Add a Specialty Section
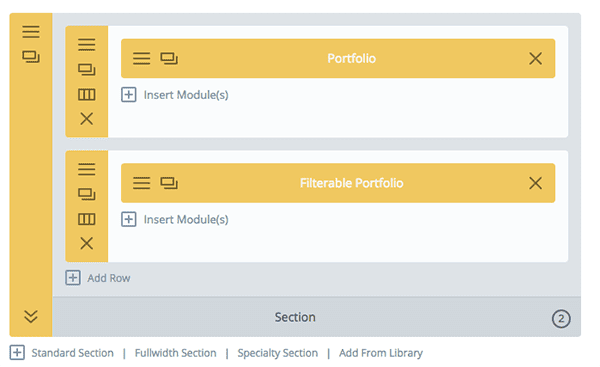Screen dimensions: 600x367 pos(277,353)
